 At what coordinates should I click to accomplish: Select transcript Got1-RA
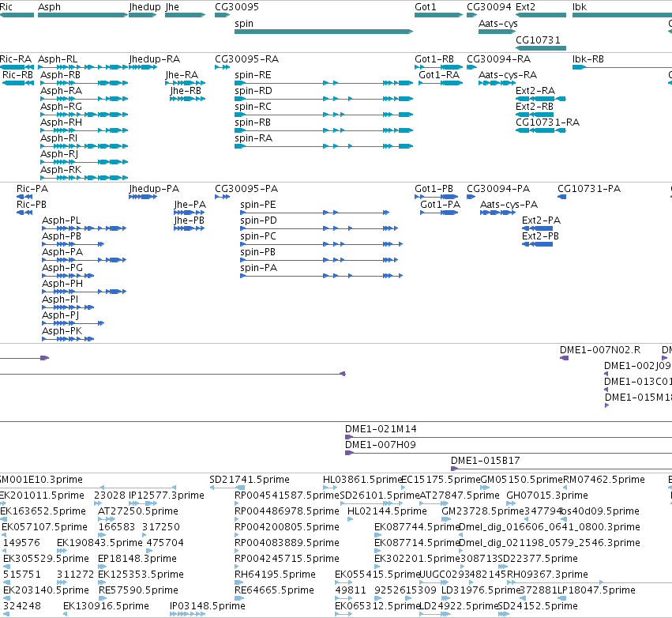coord(441,83)
